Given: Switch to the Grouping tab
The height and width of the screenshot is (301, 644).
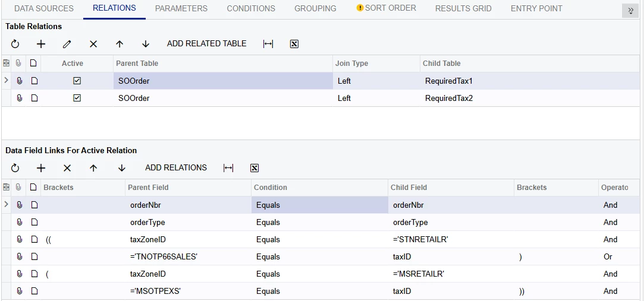Looking at the screenshot, I should tap(315, 8).
